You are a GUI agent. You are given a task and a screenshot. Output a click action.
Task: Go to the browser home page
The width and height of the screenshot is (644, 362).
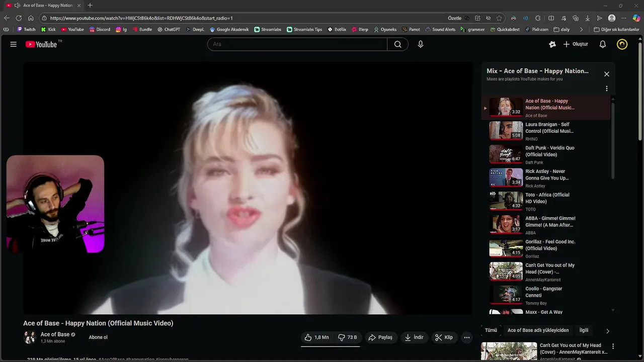pyautogui.click(x=31, y=18)
